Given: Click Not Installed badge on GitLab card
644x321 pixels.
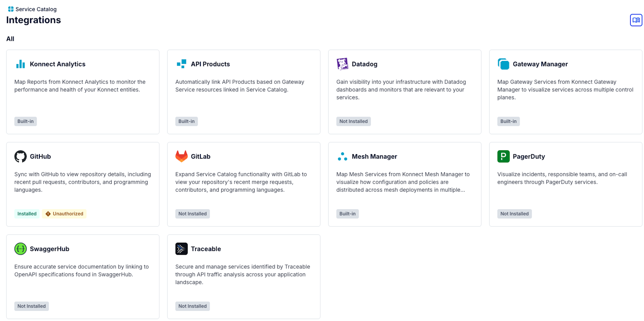Looking at the screenshot, I should [192, 214].
